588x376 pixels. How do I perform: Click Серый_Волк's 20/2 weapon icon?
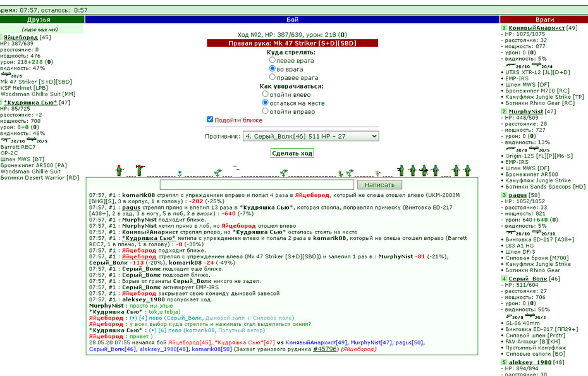(530, 316)
